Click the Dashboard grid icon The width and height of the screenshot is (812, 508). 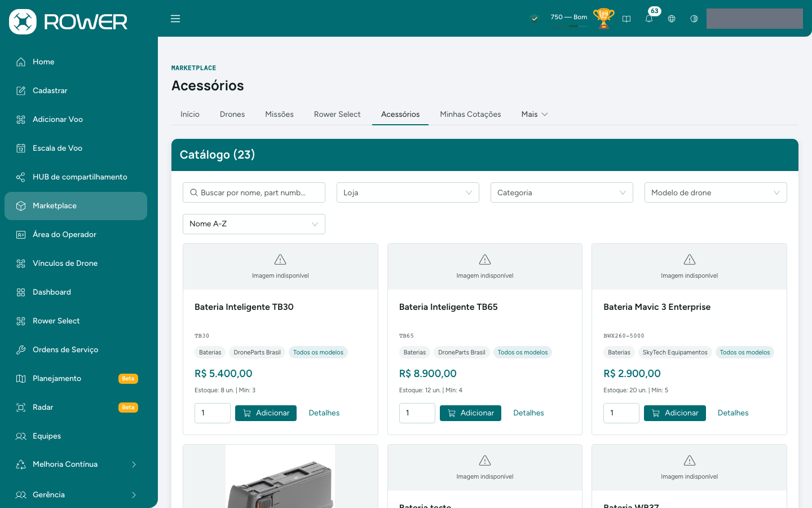(21, 292)
